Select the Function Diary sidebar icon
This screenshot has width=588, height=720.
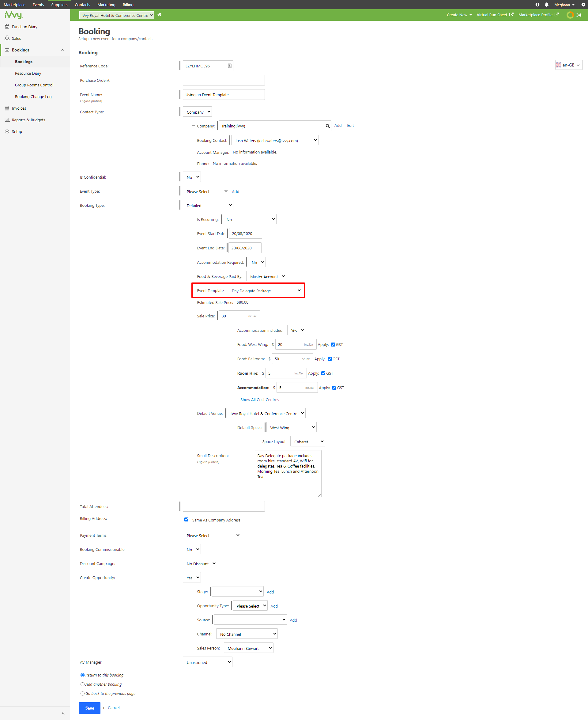point(7,26)
